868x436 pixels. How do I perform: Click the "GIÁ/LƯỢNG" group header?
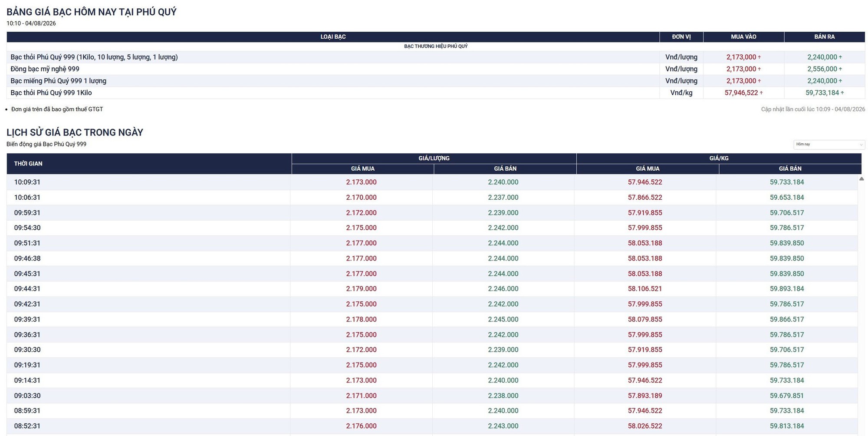[x=434, y=159]
